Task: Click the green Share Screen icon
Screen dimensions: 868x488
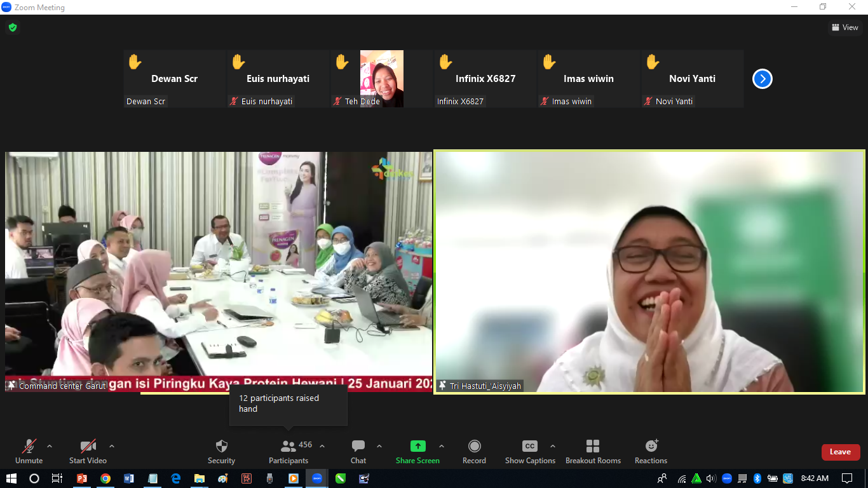Action: (x=417, y=447)
